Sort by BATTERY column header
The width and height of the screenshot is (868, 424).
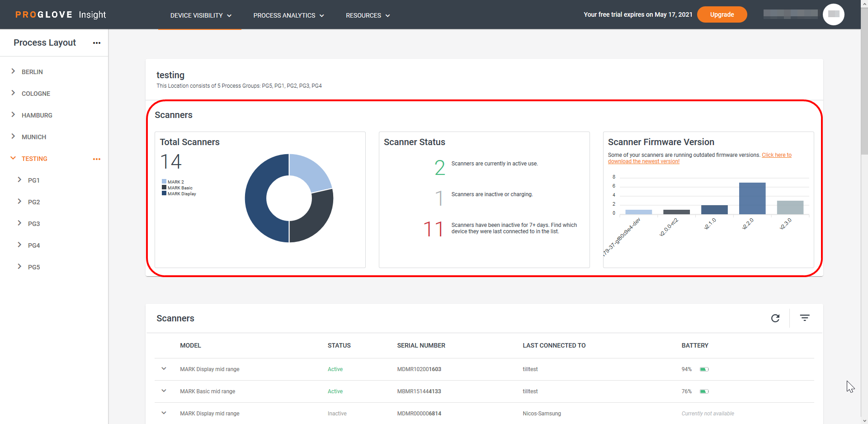tap(695, 345)
